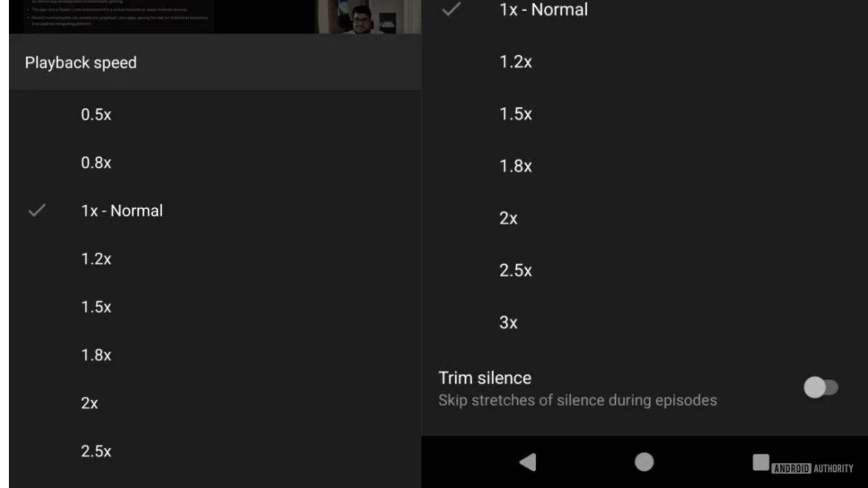Select 2x speed in left panel
Image resolution: width=868 pixels, height=488 pixels.
90,403
